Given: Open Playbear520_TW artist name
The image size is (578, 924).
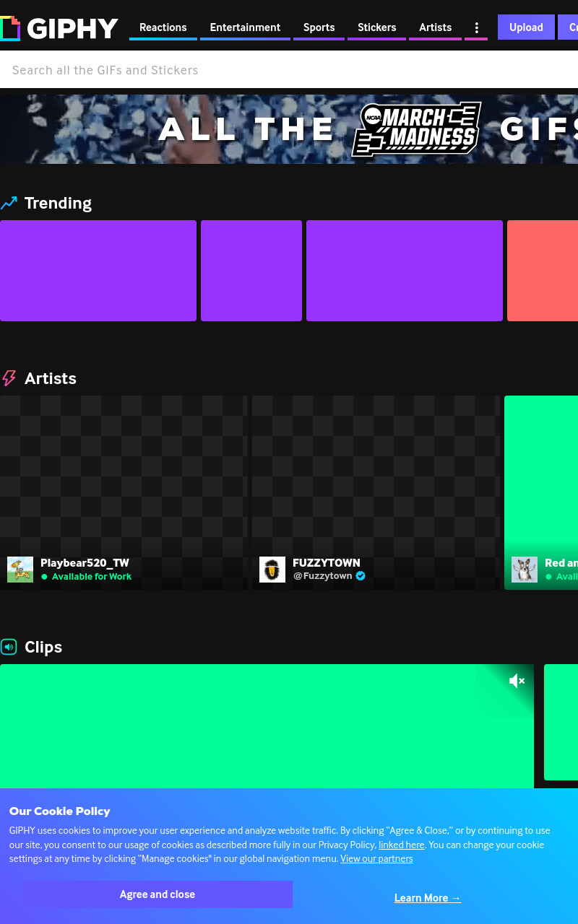Looking at the screenshot, I should click(85, 563).
